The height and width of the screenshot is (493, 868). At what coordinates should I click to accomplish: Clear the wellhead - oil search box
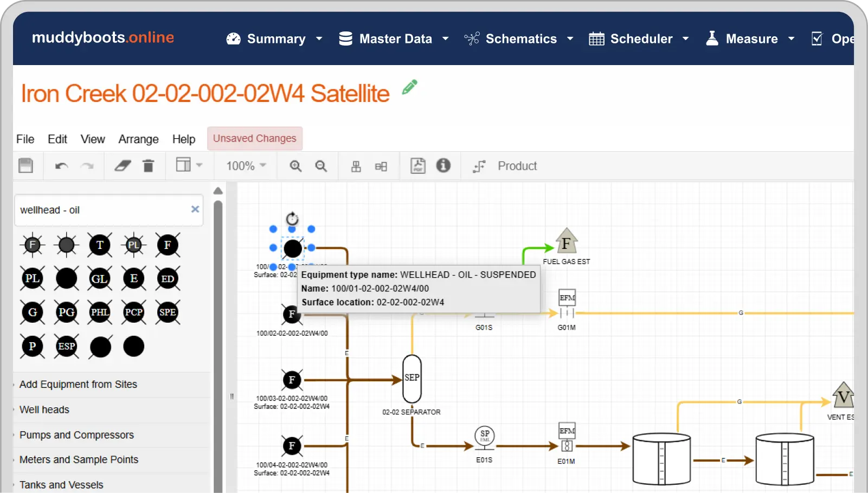click(195, 209)
